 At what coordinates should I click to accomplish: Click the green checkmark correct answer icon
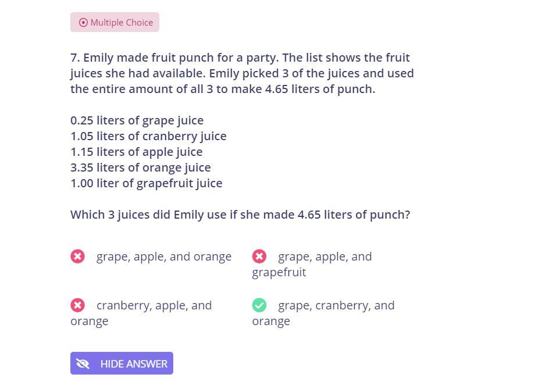259,305
